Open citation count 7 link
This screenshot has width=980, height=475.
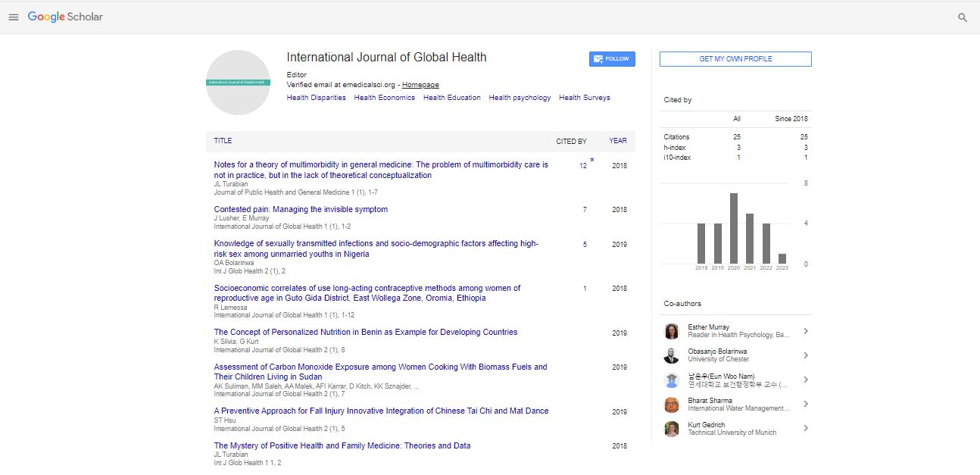(585, 210)
